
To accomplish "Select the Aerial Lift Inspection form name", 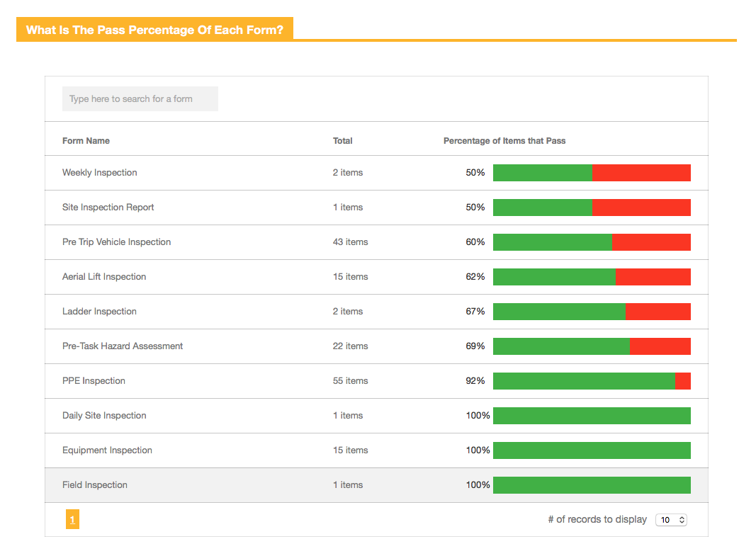I will [x=104, y=276].
